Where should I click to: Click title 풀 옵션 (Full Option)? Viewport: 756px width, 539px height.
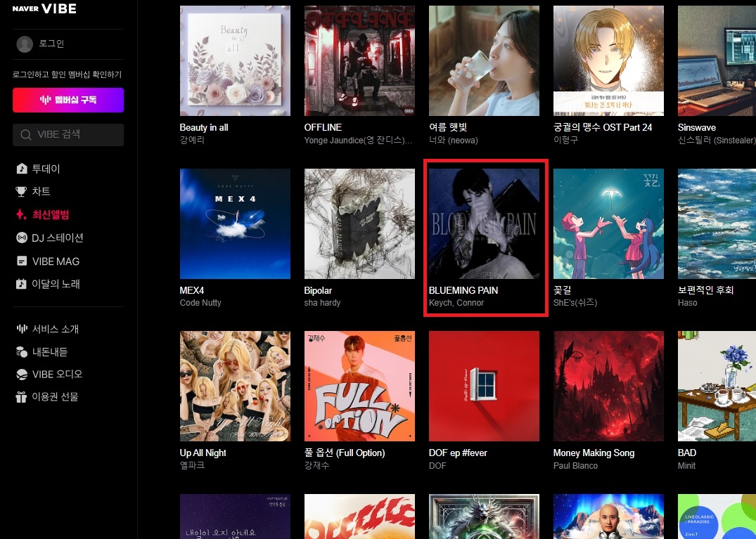(x=345, y=453)
